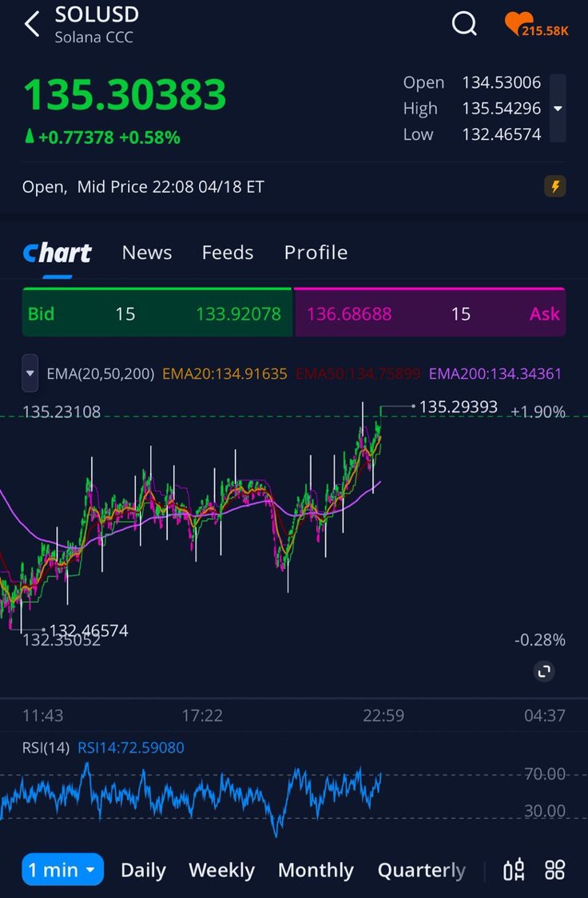Tap the +1.90% axis label
This screenshot has width=588, height=898.
[538, 411]
